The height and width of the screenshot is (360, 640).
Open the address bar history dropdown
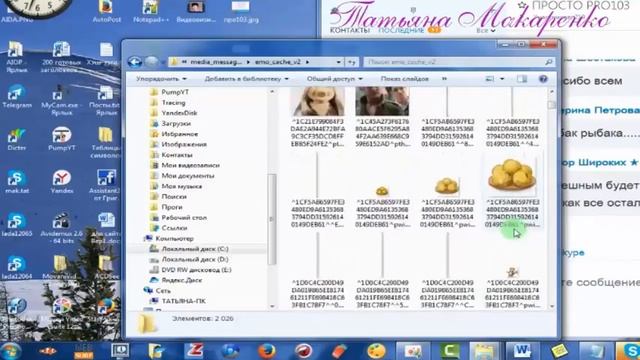tap(339, 62)
